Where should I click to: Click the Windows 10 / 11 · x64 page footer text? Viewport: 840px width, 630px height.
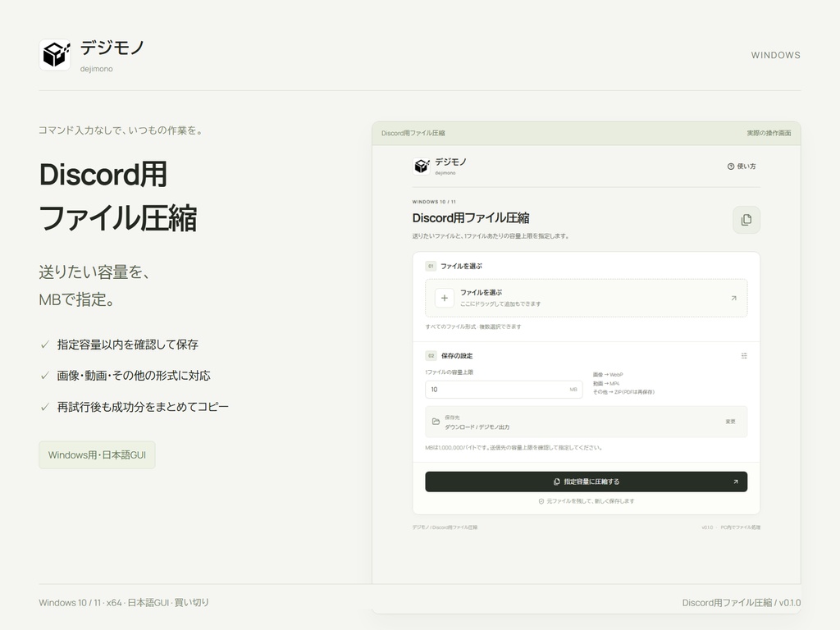click(x=124, y=603)
